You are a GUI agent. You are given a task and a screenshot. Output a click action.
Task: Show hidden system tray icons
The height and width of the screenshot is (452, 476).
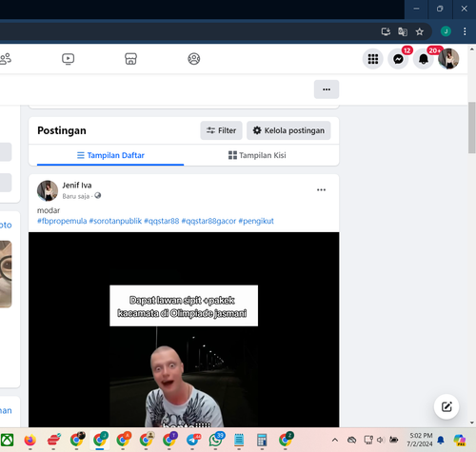click(x=335, y=440)
